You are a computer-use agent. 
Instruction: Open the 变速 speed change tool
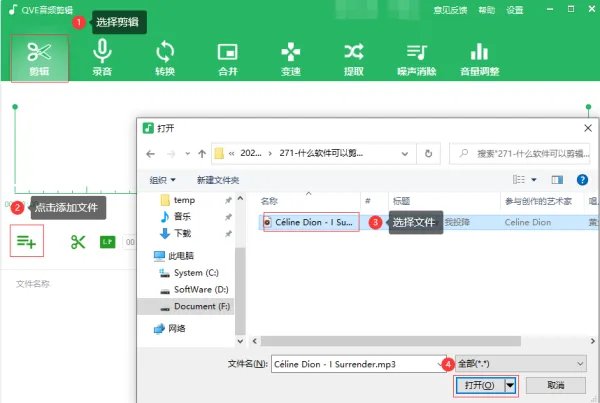(x=291, y=58)
